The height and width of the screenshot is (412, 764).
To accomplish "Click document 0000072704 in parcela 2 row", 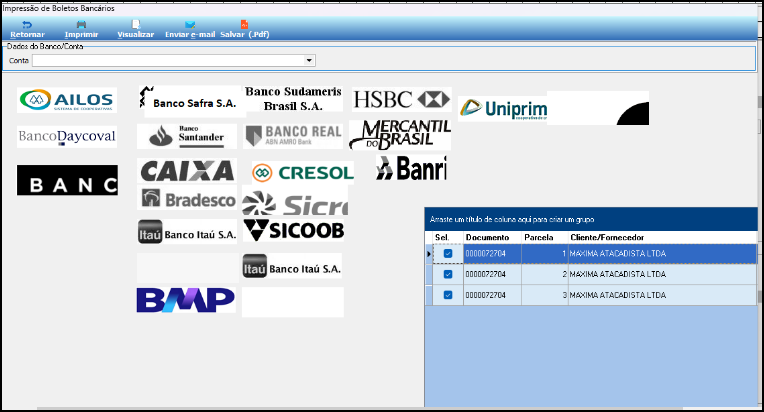I will click(485, 274).
